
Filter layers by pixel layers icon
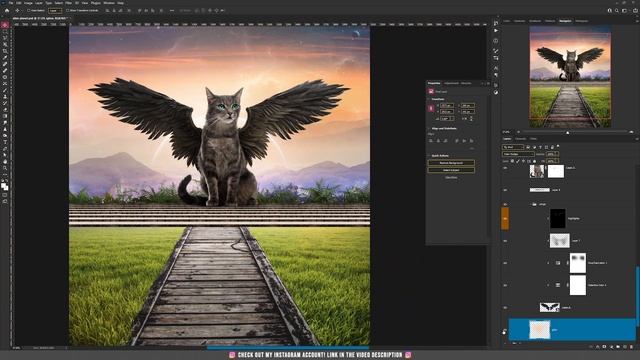(527, 147)
